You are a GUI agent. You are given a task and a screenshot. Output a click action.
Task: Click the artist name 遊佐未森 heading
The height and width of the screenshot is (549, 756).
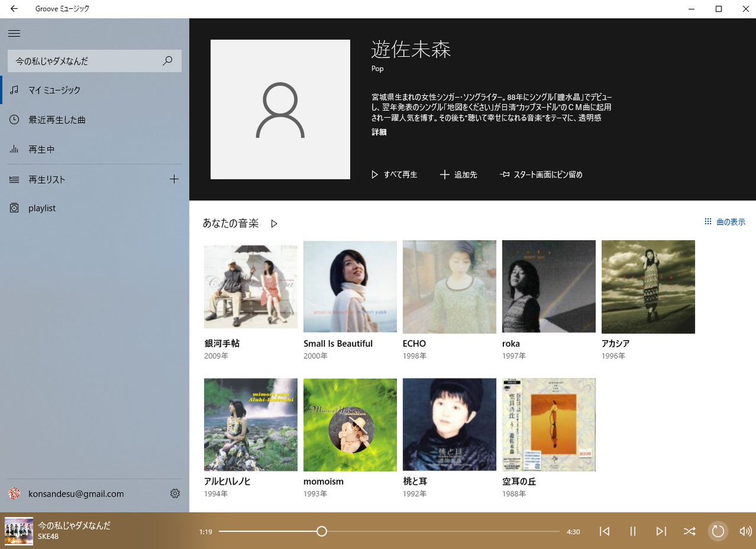(x=411, y=49)
